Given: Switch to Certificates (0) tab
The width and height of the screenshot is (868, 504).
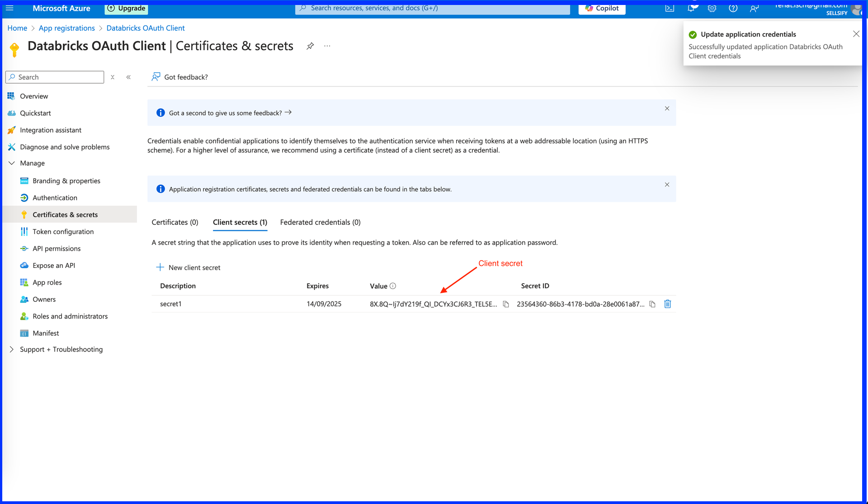Looking at the screenshot, I should 175,222.
